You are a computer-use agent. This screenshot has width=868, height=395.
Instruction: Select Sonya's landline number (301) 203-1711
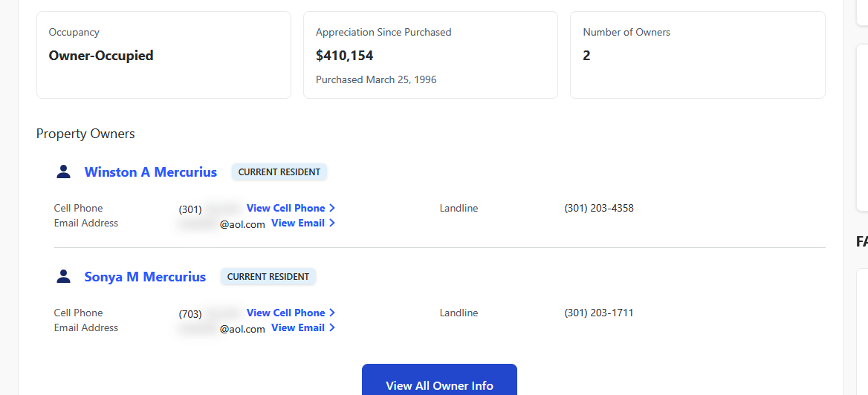click(x=599, y=313)
